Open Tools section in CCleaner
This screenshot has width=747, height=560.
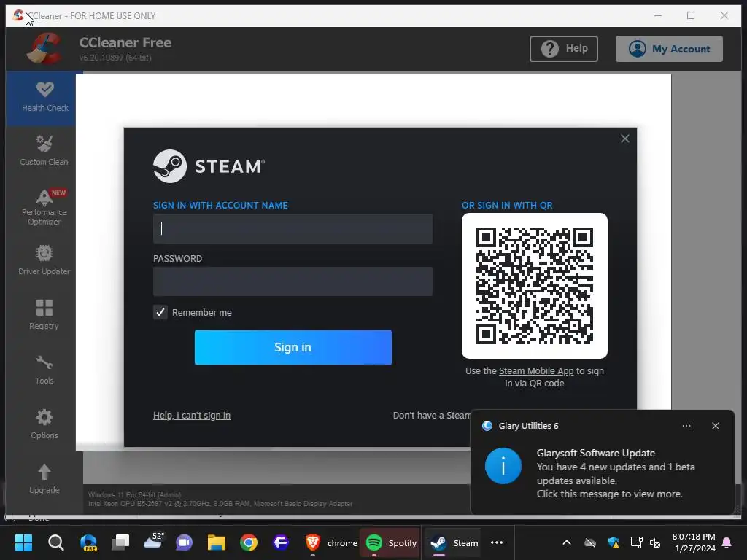(x=44, y=370)
